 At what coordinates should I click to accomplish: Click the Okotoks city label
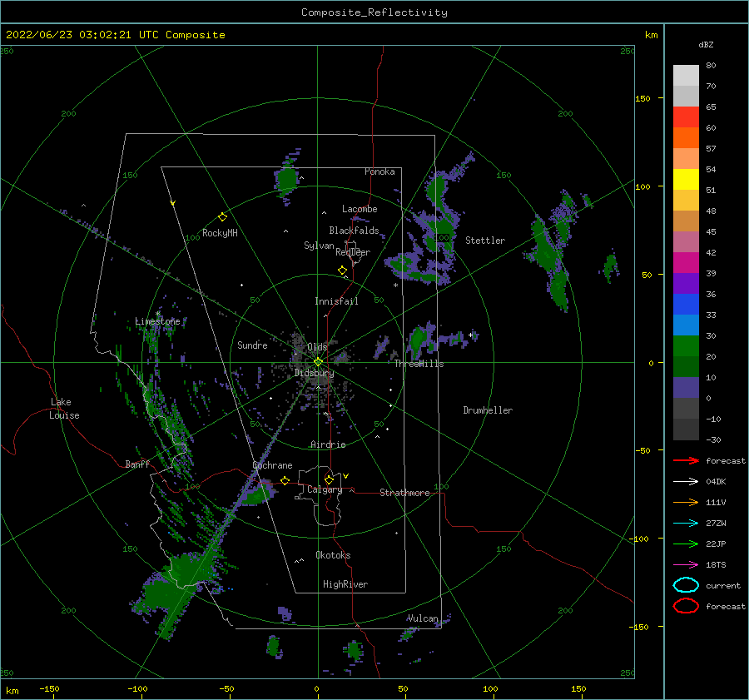click(x=333, y=555)
